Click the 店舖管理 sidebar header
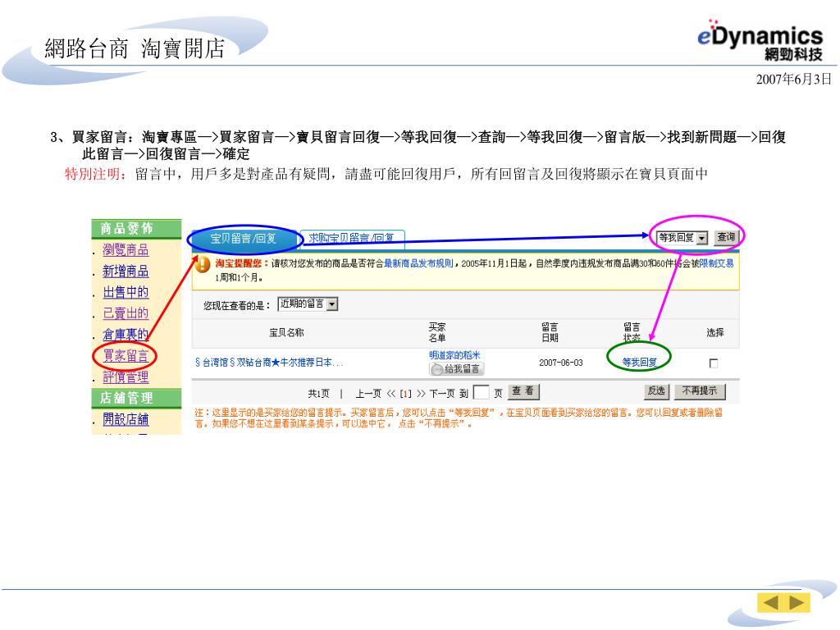Image resolution: width=840 pixels, height=630 pixels. coord(137,398)
